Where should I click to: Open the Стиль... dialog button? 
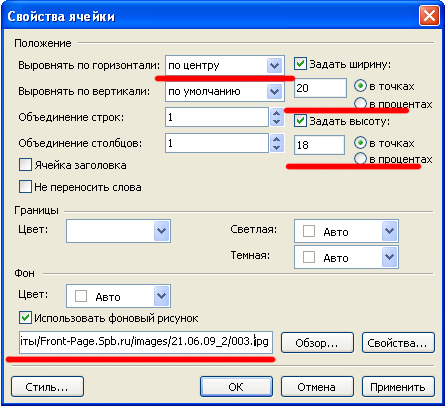(47, 387)
